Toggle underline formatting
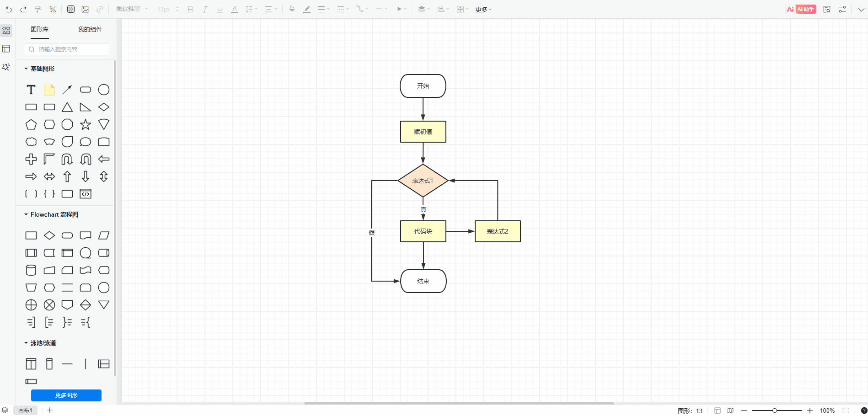The height and width of the screenshot is (416, 868). [220, 9]
